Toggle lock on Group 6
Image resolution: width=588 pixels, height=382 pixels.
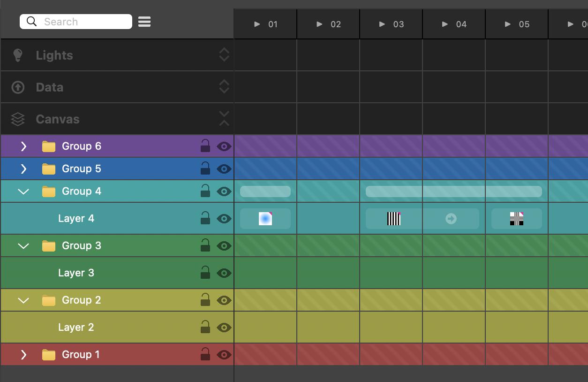pos(205,146)
